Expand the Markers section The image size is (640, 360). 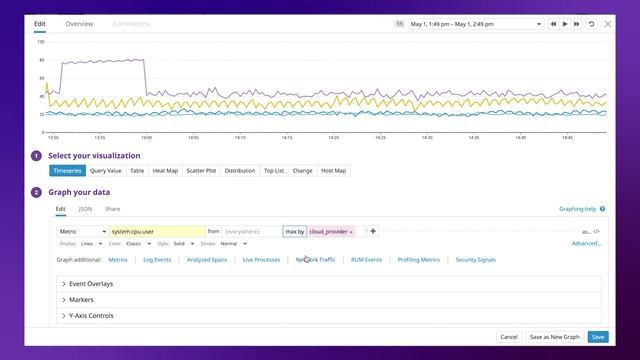[x=329, y=300]
